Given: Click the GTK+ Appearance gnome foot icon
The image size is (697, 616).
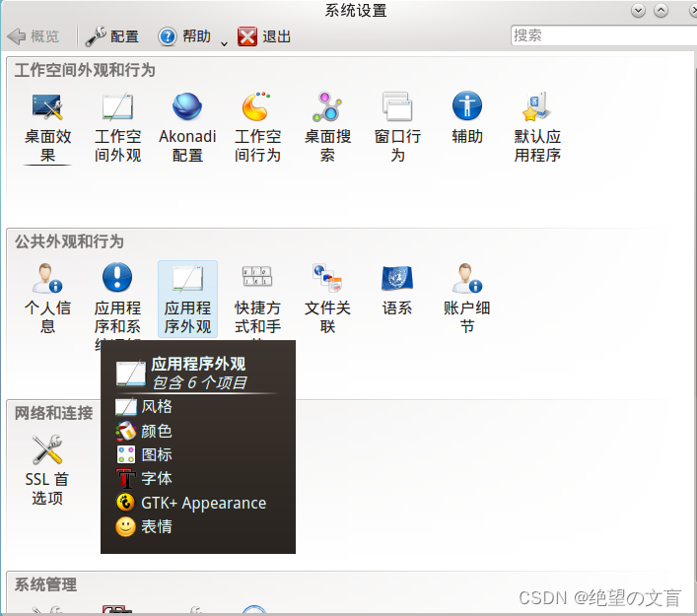Looking at the screenshot, I should 126,503.
